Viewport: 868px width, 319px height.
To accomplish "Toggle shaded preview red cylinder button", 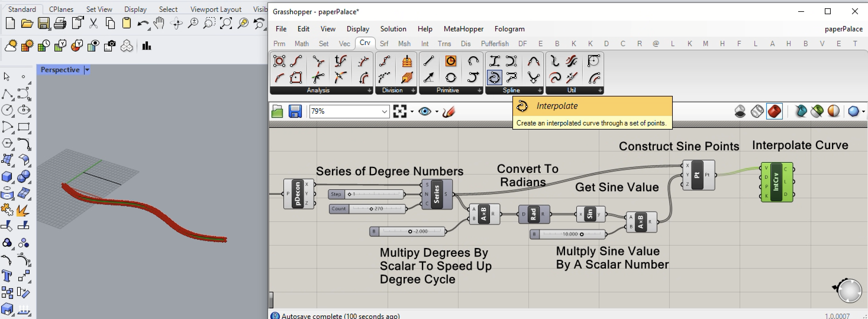I will tap(774, 111).
